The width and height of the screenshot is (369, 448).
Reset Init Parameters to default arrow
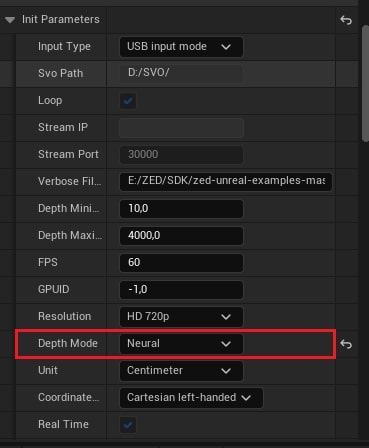346,20
